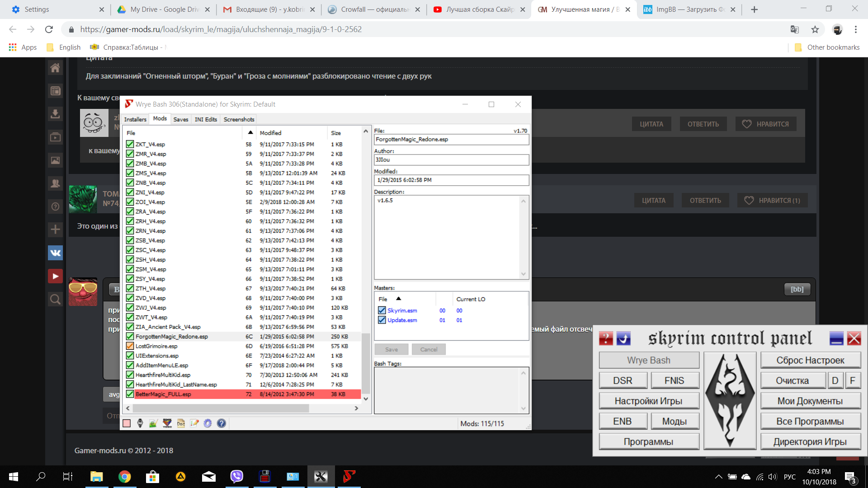Click the Skyrim dragon logo button
The width and height of the screenshot is (868, 488).
pos(730,401)
